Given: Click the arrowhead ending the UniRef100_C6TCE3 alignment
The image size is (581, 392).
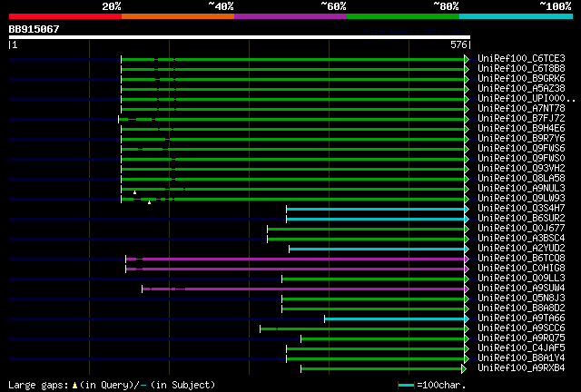Looking at the screenshot, I should (x=467, y=59).
